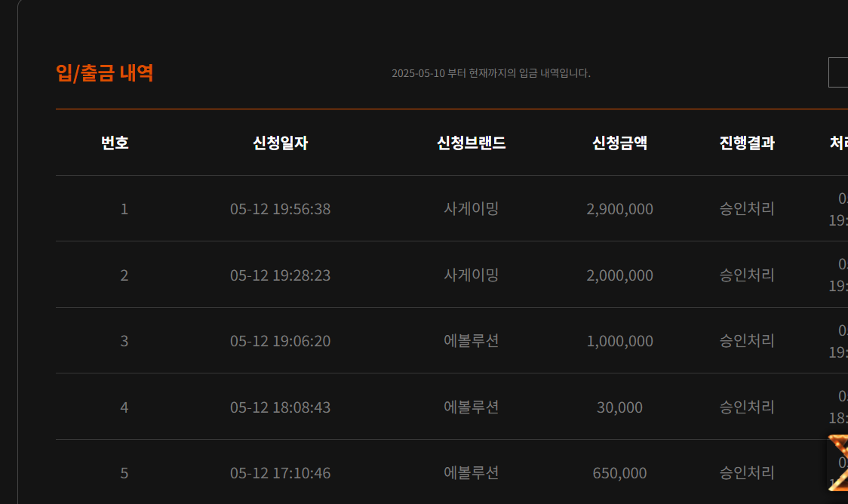Click the 신청브랜드 column header

click(471, 143)
